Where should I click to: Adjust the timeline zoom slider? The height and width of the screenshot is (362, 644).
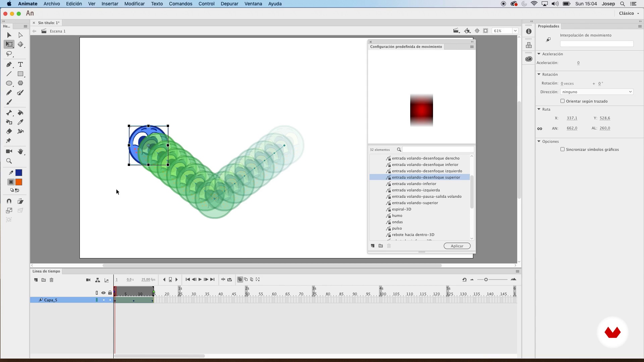click(486, 280)
